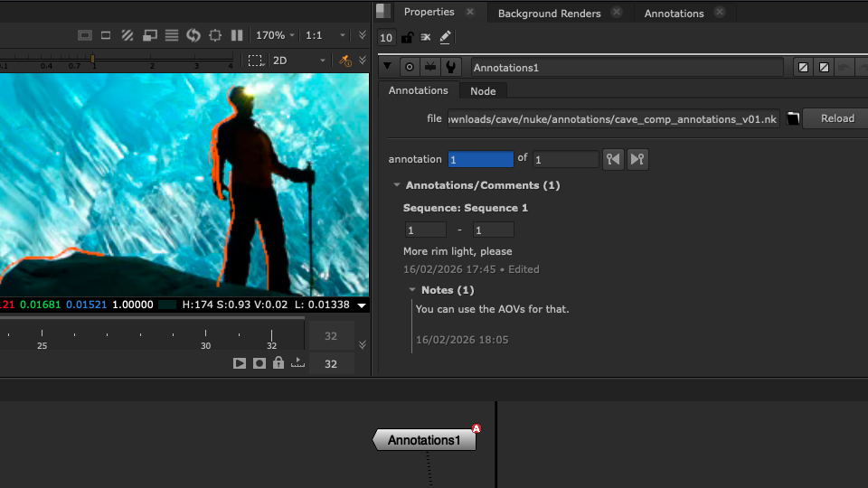Click the wrench icon beside Annotations1 name

coord(451,68)
